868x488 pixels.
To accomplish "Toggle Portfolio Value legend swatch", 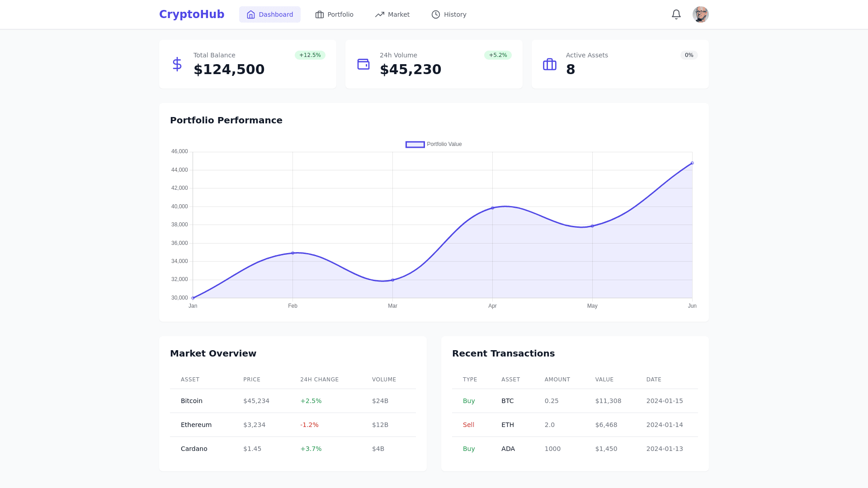I will point(415,145).
